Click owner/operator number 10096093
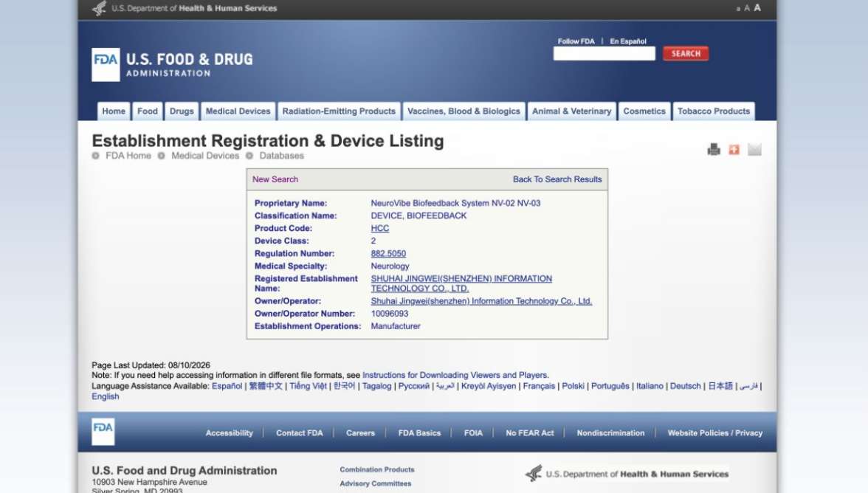 390,314
